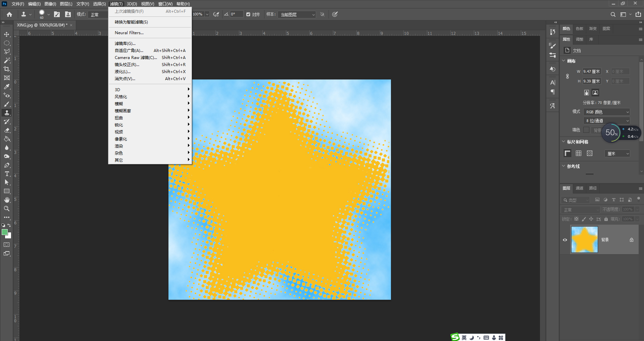Select the Eyedropper tool

7,87
